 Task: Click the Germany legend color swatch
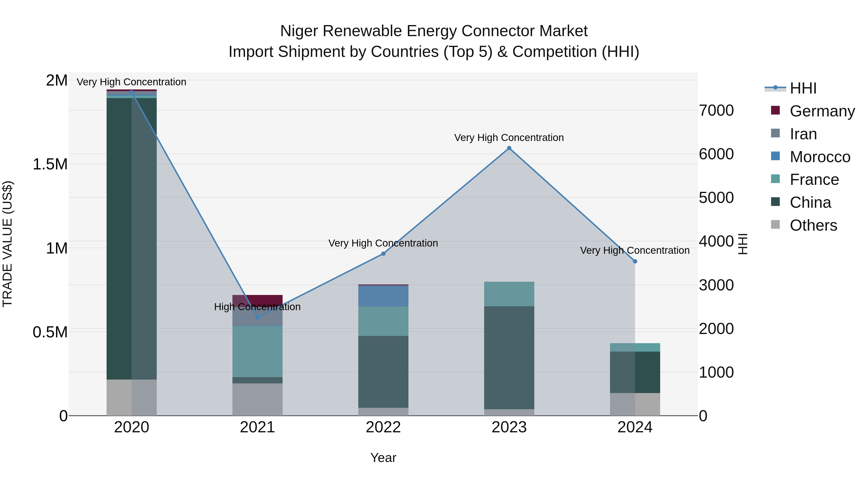click(x=775, y=110)
